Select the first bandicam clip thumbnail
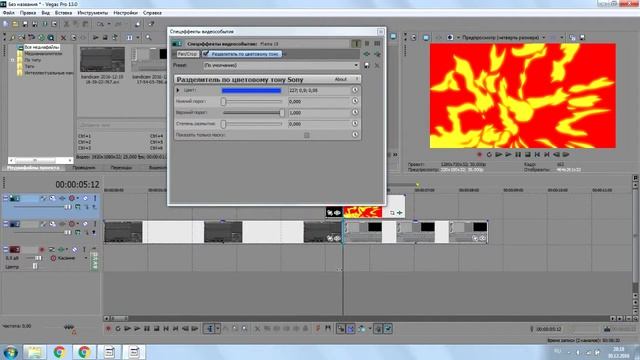Viewport: 640px width, 360px height. pos(102,59)
